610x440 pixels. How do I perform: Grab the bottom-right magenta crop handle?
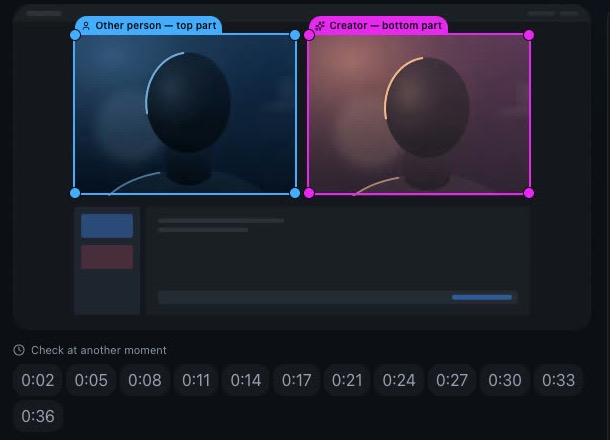pyautogui.click(x=529, y=193)
